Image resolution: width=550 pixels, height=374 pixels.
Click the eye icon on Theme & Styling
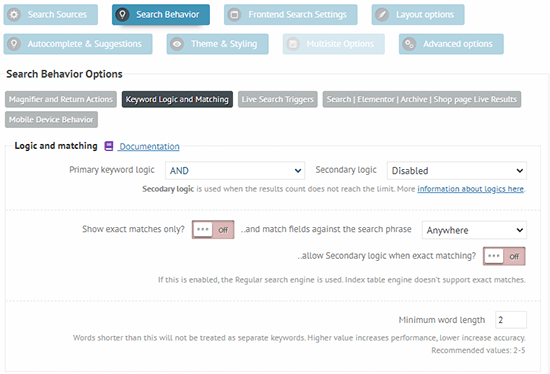tap(177, 44)
